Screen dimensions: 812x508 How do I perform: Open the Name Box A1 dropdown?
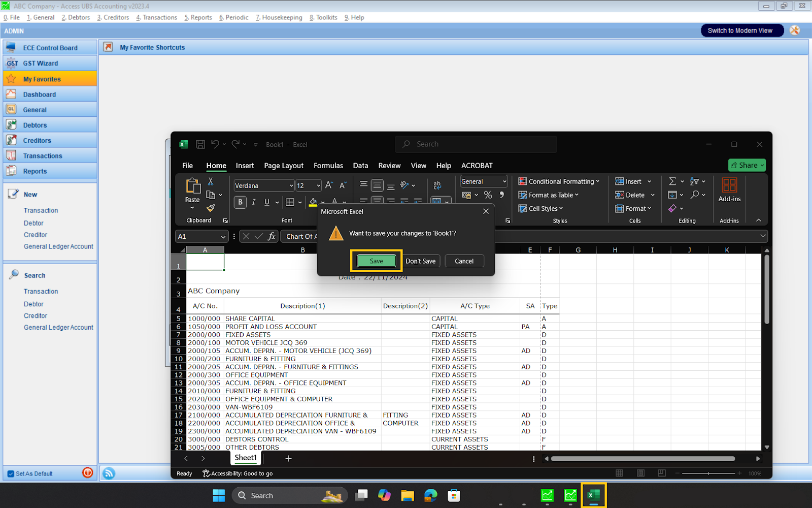point(223,236)
